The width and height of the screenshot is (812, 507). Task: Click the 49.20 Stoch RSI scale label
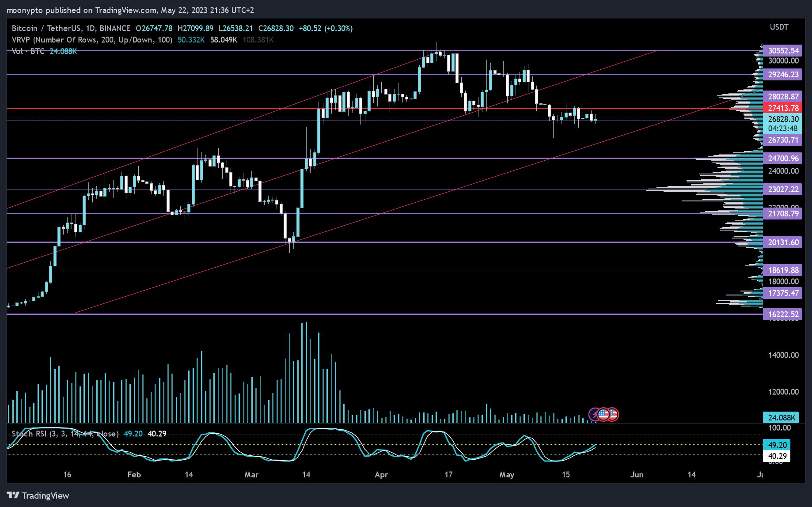pos(777,445)
